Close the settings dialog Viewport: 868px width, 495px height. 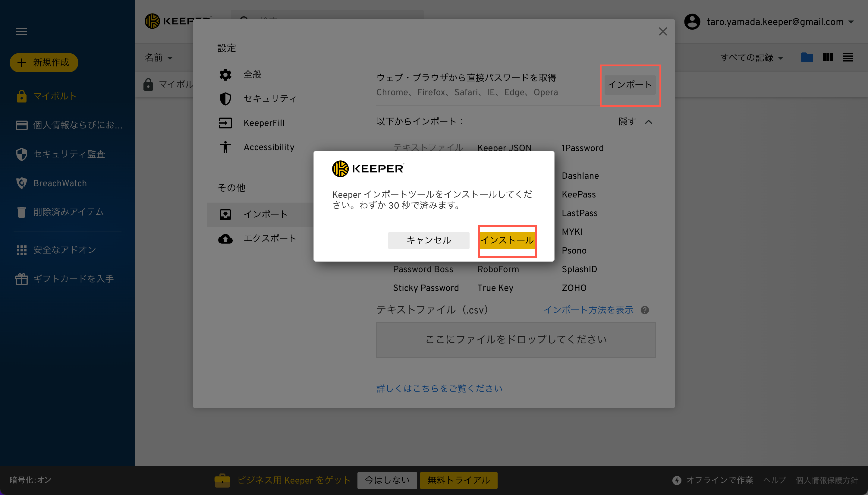coord(663,31)
